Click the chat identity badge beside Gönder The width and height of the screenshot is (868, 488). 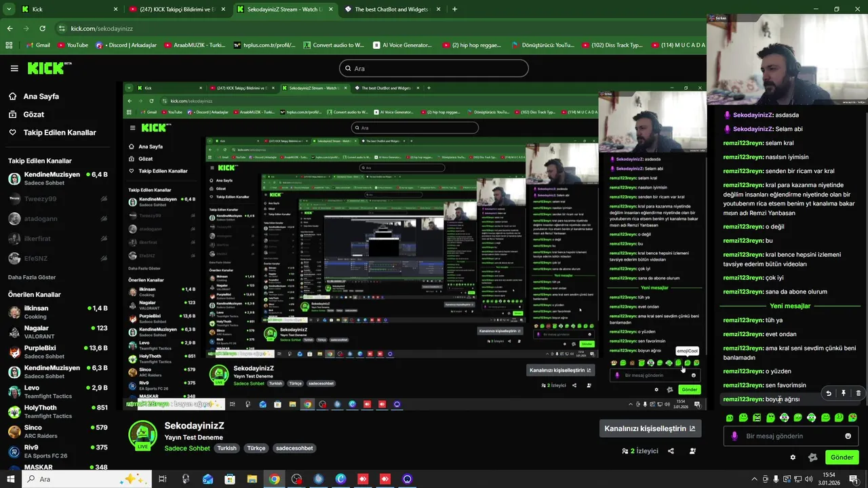tap(812, 457)
